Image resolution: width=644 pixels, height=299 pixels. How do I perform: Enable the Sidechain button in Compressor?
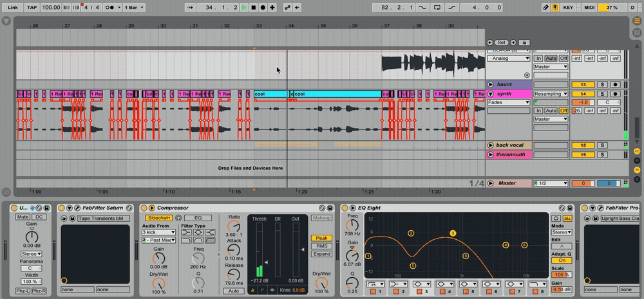tap(159, 218)
